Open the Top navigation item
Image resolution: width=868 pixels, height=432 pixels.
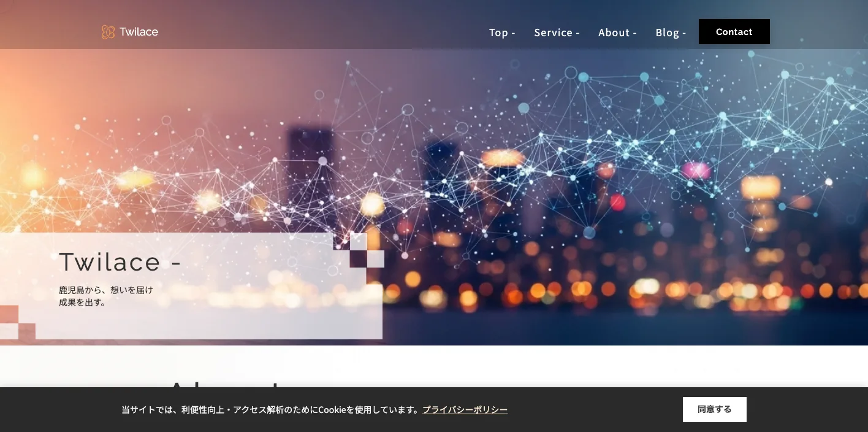(x=502, y=33)
